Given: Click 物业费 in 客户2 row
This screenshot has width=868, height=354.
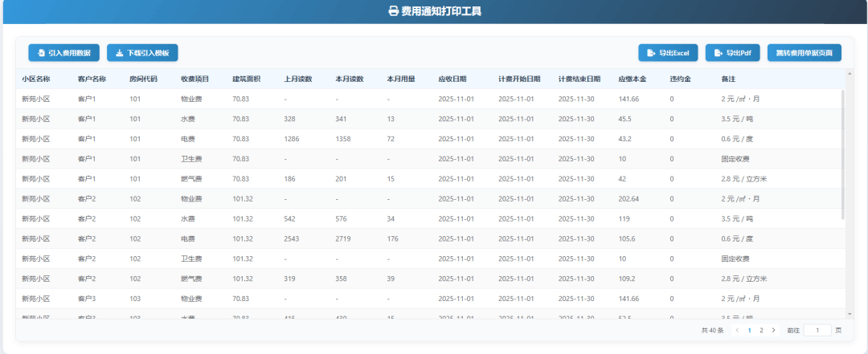Looking at the screenshot, I should (191, 198).
